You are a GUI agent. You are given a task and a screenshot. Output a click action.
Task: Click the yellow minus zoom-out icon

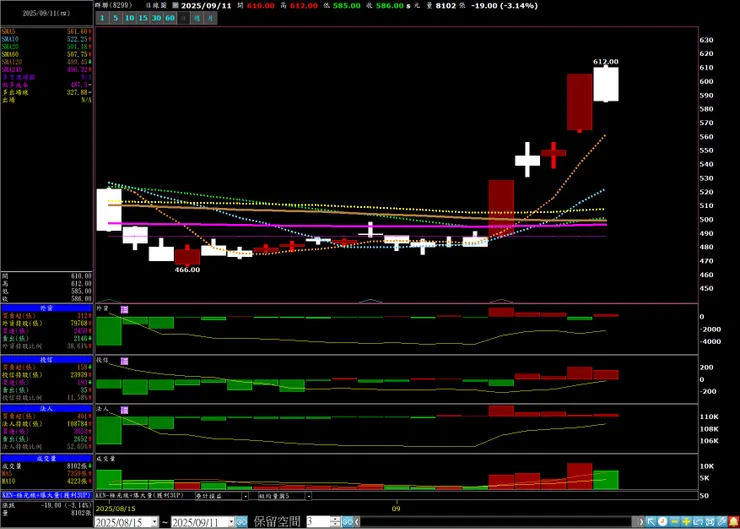[x=674, y=521]
